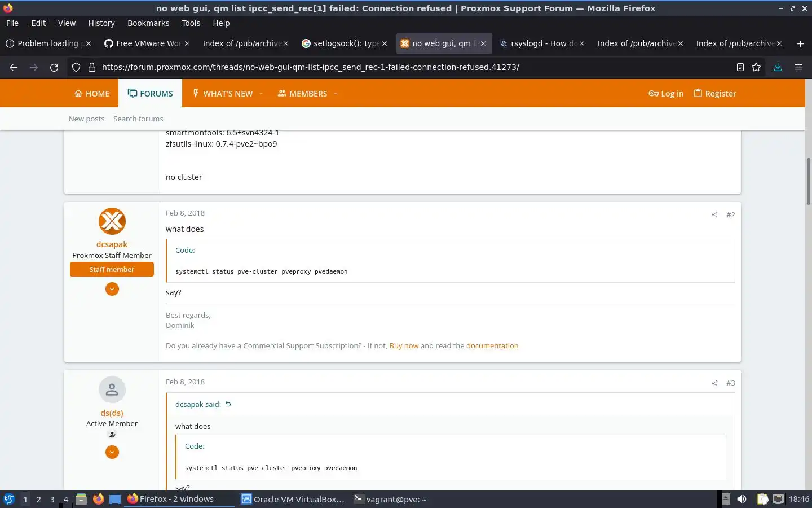Close the 'Problem loading' tab
The height and width of the screenshot is (508, 812).
coord(88,43)
